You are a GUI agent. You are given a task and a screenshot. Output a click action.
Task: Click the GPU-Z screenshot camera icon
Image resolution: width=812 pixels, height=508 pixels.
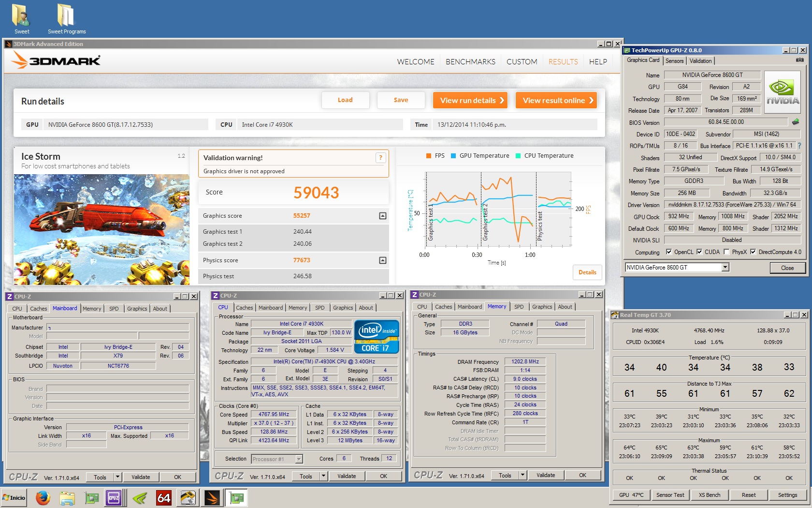click(x=800, y=60)
